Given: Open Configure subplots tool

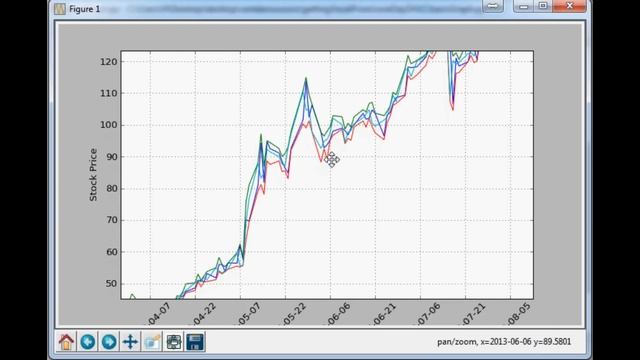Looking at the screenshot, I should tap(173, 342).
